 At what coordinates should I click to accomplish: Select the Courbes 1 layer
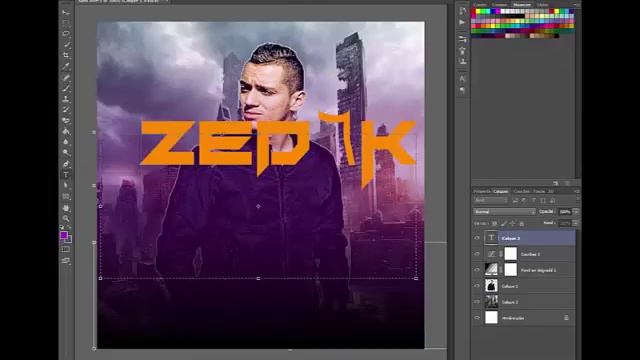point(530,254)
